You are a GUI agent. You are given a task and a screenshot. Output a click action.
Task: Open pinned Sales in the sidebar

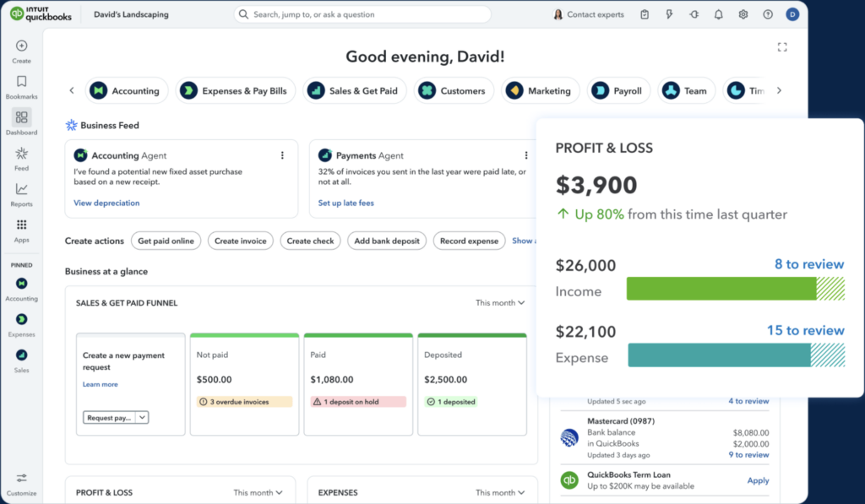pyautogui.click(x=21, y=355)
